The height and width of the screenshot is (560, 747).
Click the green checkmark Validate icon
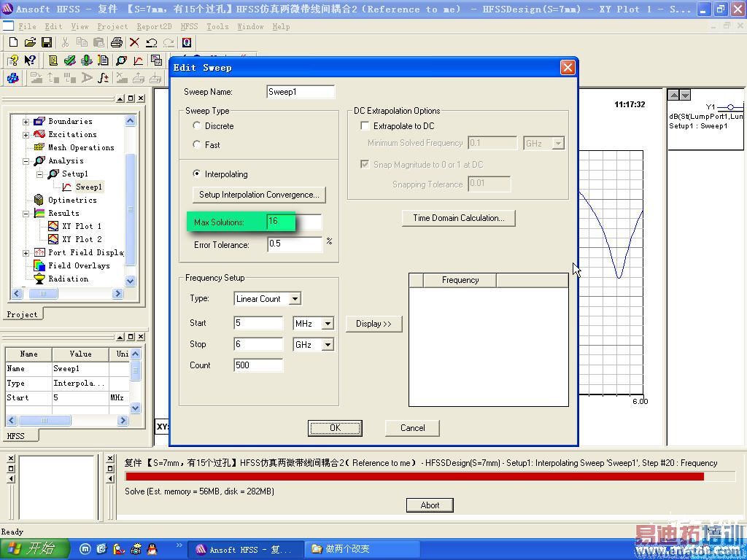pos(69,60)
